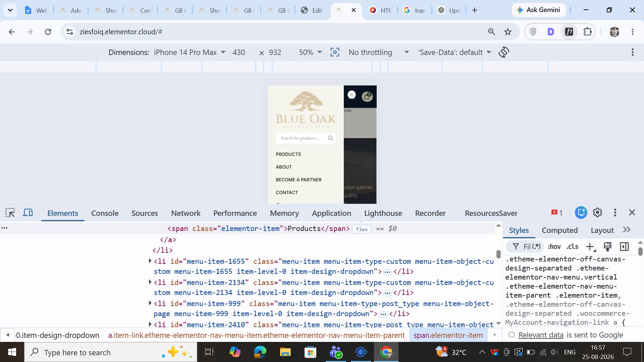Viewport: 644px width, 362px height.
Task: Click the new style rule plus icon
Action: (590, 247)
